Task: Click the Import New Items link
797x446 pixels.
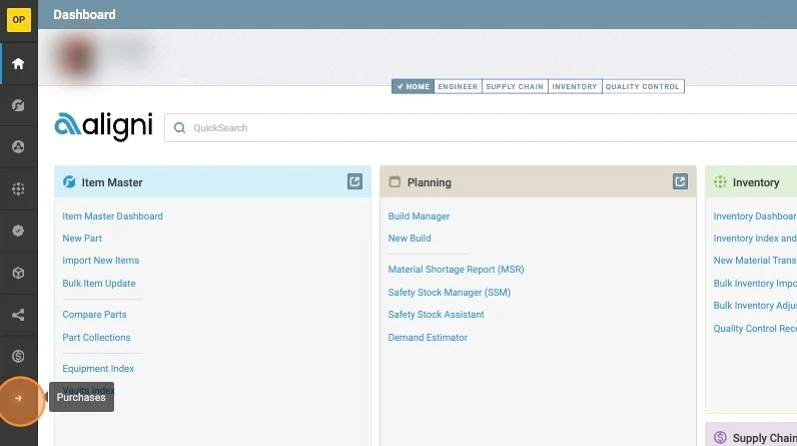Action: point(101,260)
